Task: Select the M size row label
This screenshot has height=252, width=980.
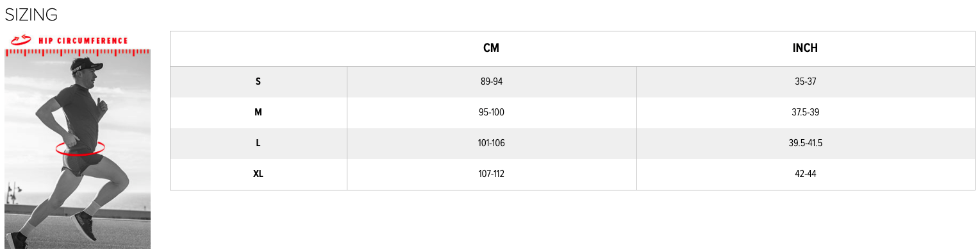Action: point(258,112)
